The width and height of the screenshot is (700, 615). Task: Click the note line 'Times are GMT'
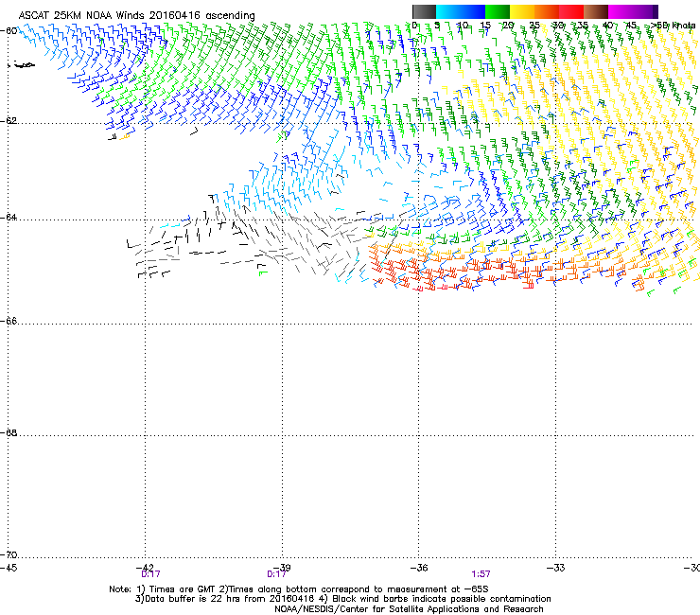click(x=299, y=589)
